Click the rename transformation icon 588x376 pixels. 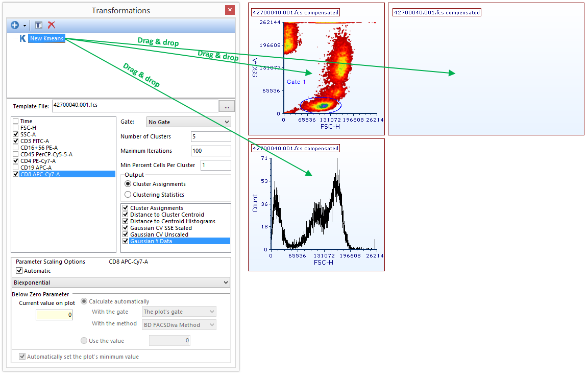[39, 25]
